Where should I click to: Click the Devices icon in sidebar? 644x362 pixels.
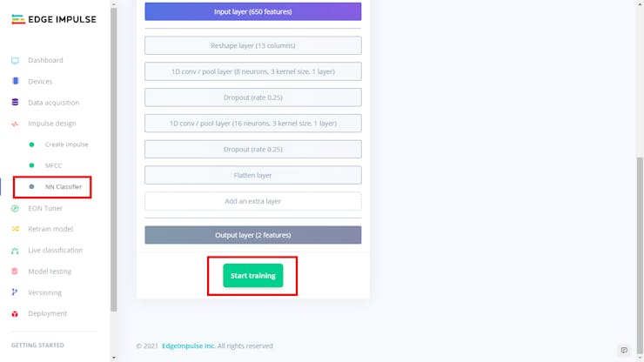(15, 82)
